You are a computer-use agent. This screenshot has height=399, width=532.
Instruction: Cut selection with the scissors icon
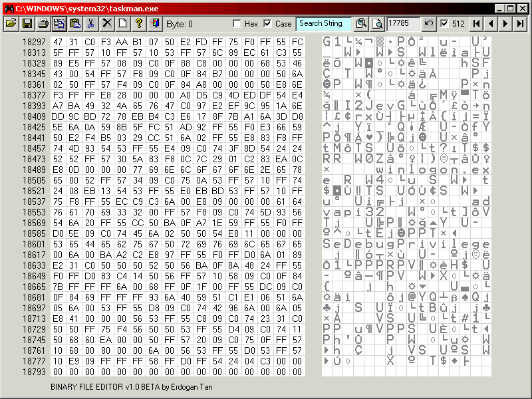point(91,23)
